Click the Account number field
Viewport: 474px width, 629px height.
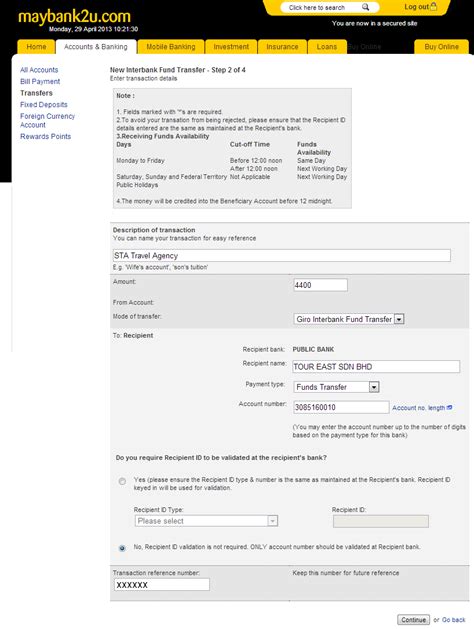[341, 407]
